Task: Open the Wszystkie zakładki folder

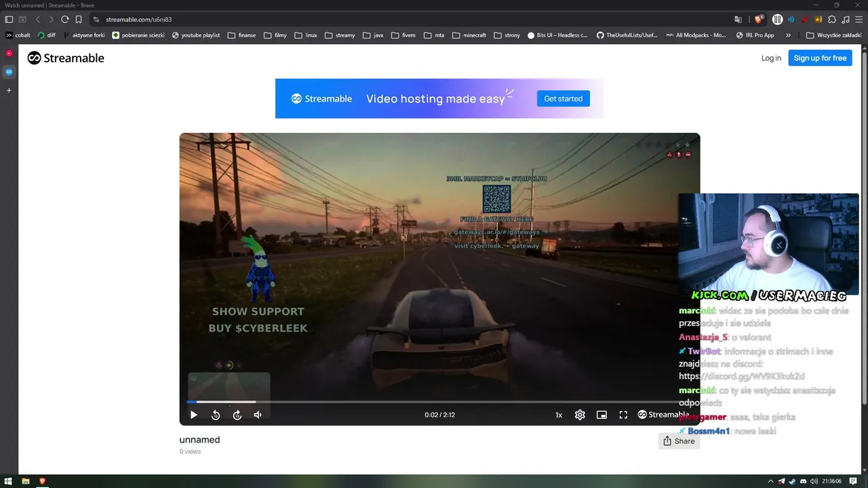Action: tap(833, 35)
